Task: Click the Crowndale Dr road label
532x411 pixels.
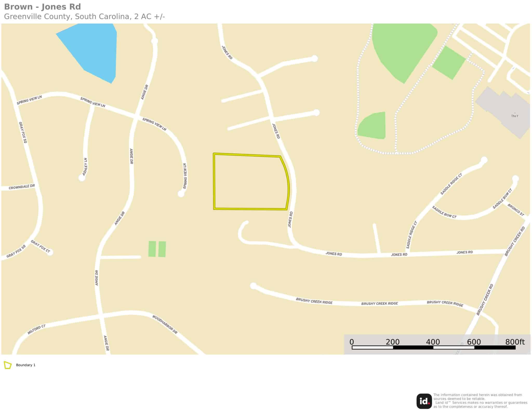Action: [x=22, y=187]
